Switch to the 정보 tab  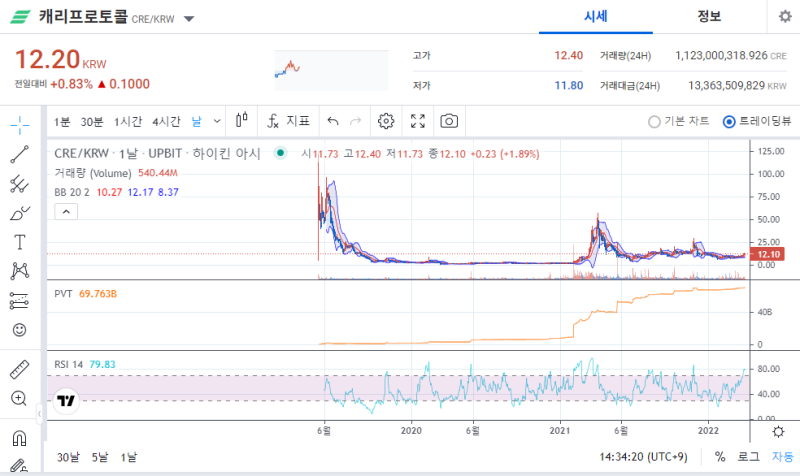click(709, 16)
